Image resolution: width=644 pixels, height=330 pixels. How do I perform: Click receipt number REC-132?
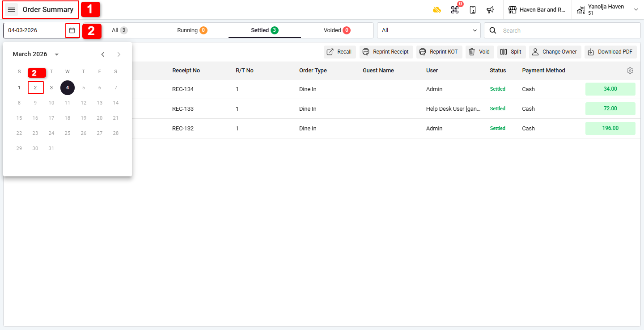(x=183, y=129)
